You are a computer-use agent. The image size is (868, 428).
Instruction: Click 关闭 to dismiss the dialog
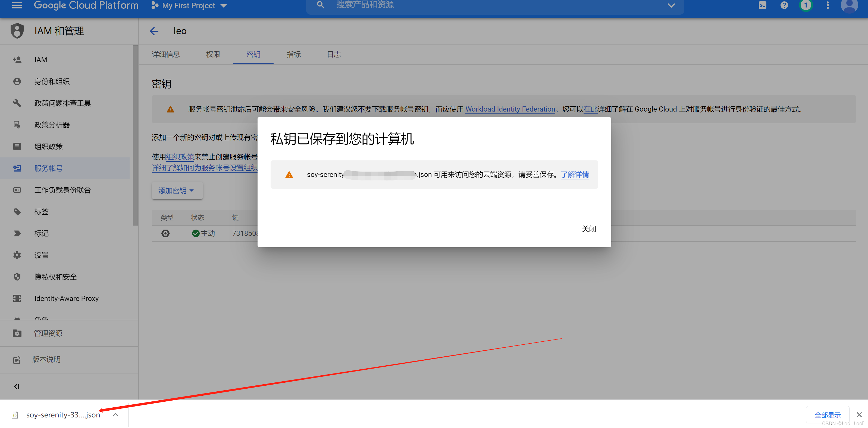tap(589, 229)
